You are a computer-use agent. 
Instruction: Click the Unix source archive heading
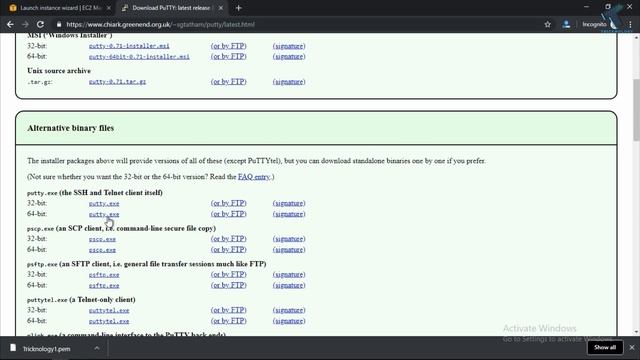tap(59, 71)
